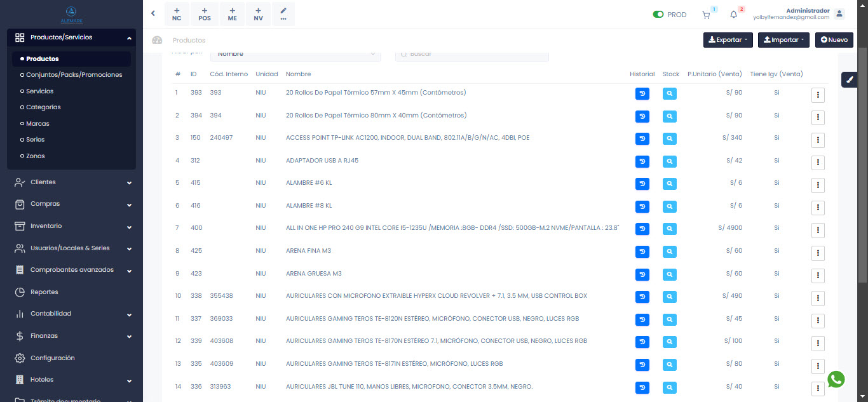Viewport: 868px width, 402px height.
Task: Select Conjuntos/Packs/Promociones menu item
Action: (x=74, y=75)
